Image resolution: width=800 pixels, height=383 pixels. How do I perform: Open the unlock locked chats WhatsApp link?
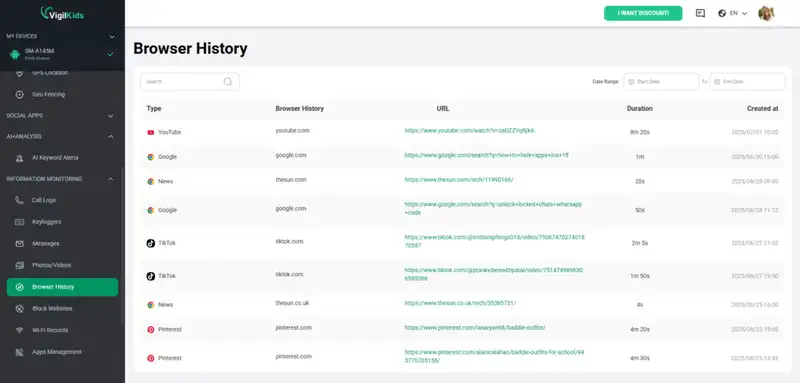pyautogui.click(x=493, y=208)
